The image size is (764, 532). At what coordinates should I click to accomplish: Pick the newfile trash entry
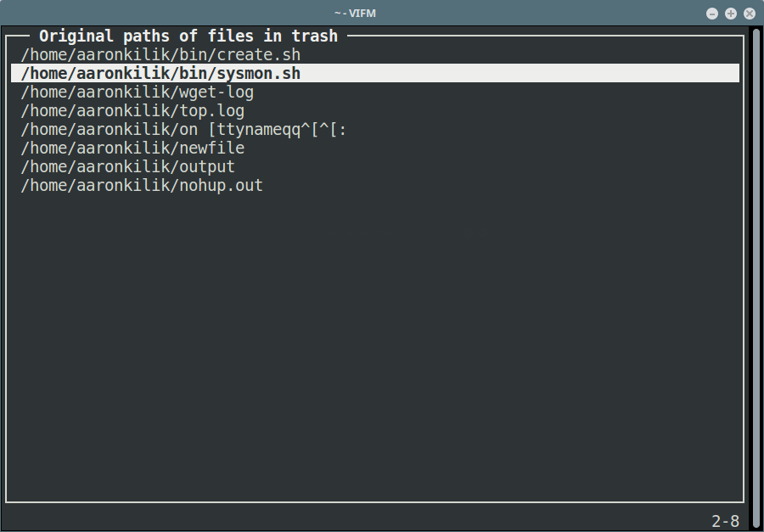pyautogui.click(x=132, y=148)
